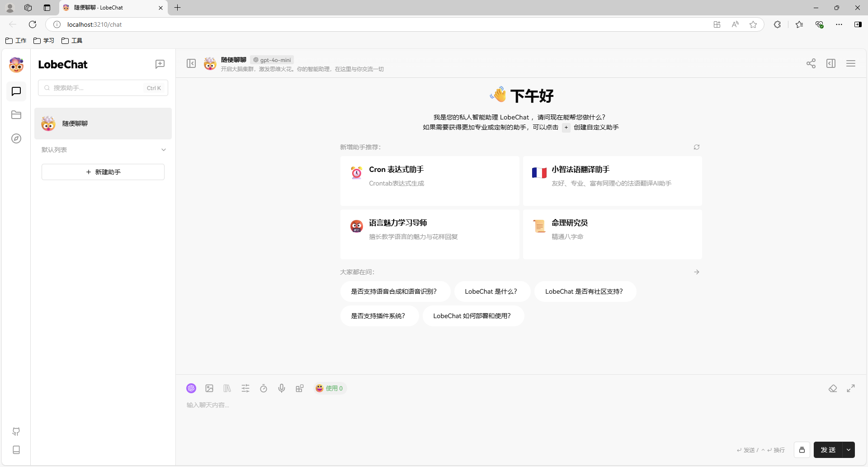Open the share icon in chat header
Screen dimensions: 868x467
point(811,63)
